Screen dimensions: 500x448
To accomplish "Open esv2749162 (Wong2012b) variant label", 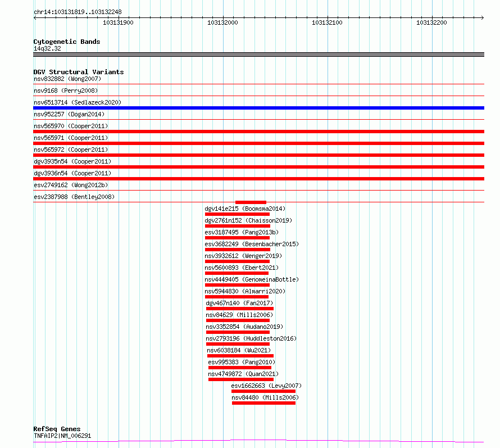I will [x=71, y=185].
